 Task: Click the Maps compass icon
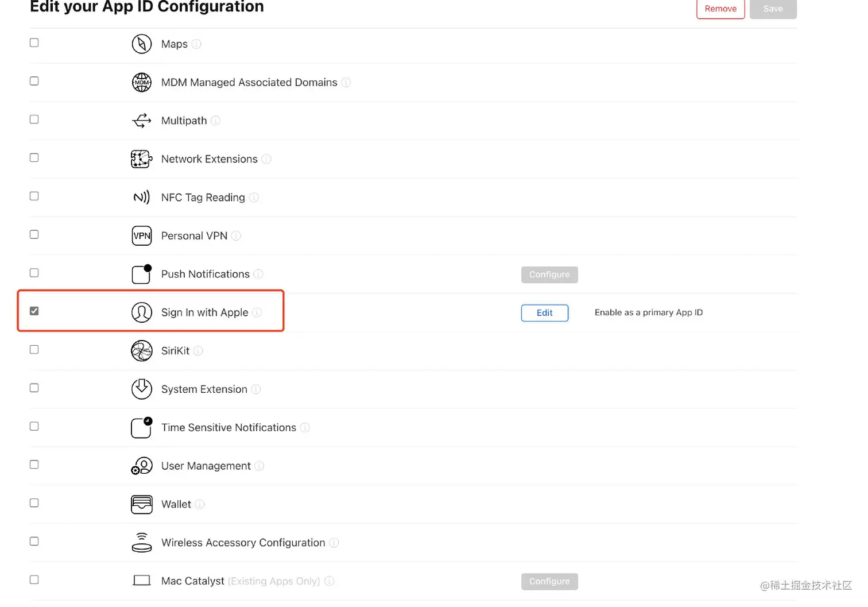click(141, 44)
